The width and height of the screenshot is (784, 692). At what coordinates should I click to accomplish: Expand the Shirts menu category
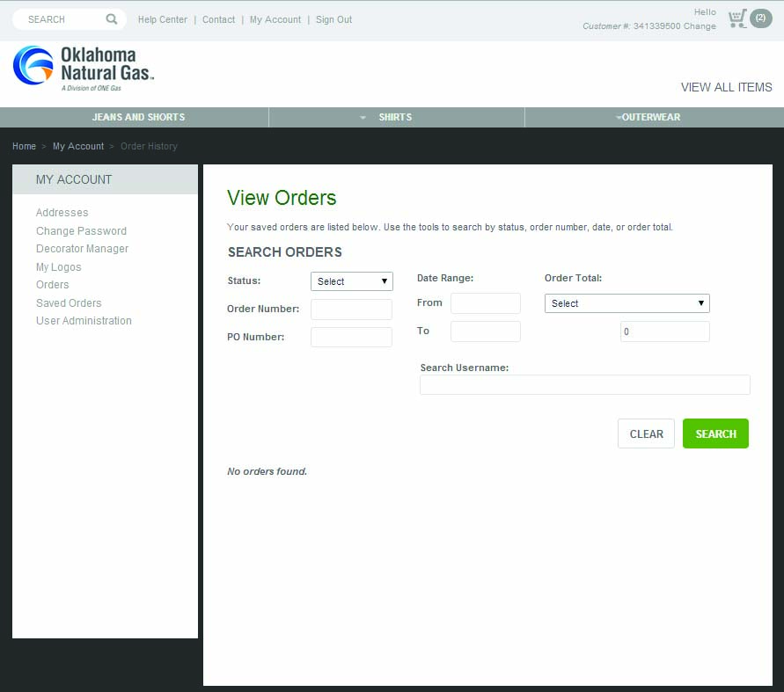[x=395, y=117]
